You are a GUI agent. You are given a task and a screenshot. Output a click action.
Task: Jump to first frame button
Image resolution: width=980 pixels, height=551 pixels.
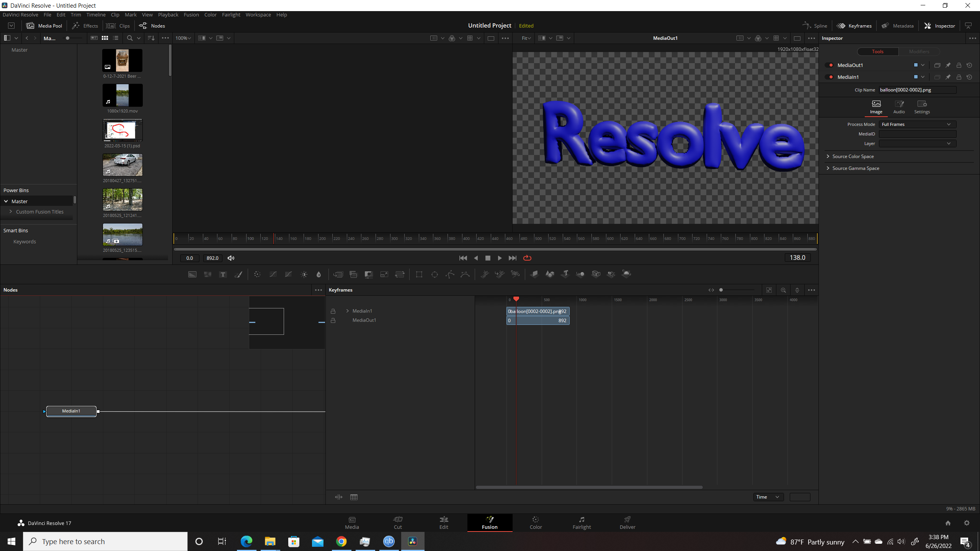463,258
